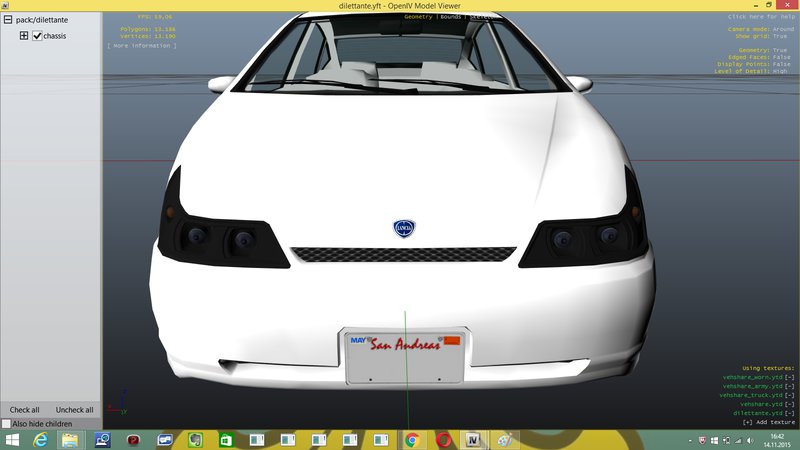Open the monitor-with-magnifier taskbar icon
This screenshot has width=800, height=450.
(102, 440)
